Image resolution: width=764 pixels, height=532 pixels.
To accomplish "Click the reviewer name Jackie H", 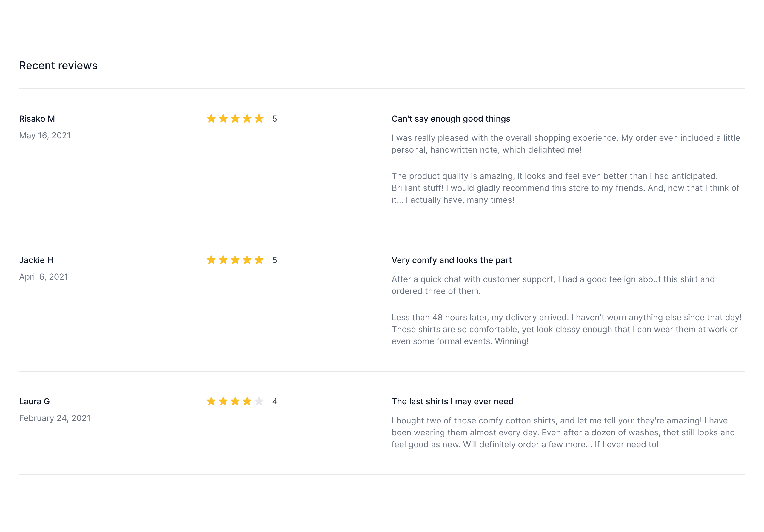I will (36, 260).
